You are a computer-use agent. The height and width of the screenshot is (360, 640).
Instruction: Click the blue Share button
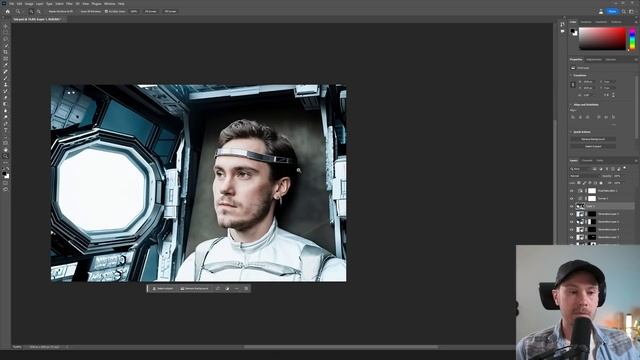coord(612,11)
